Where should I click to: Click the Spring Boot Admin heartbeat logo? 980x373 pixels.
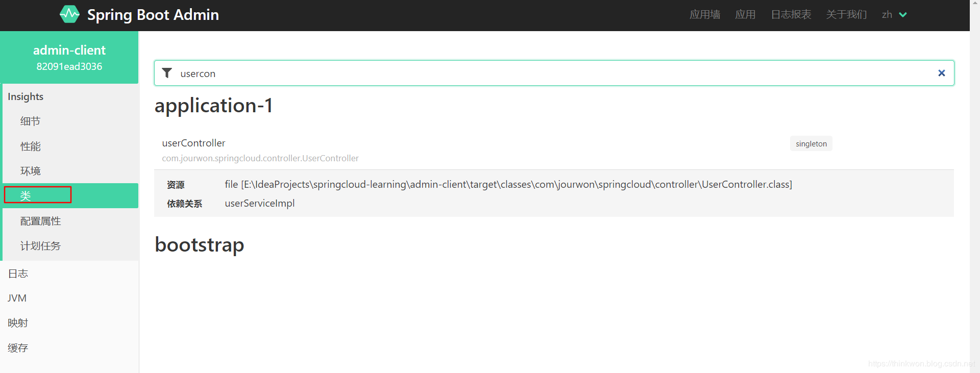69,14
